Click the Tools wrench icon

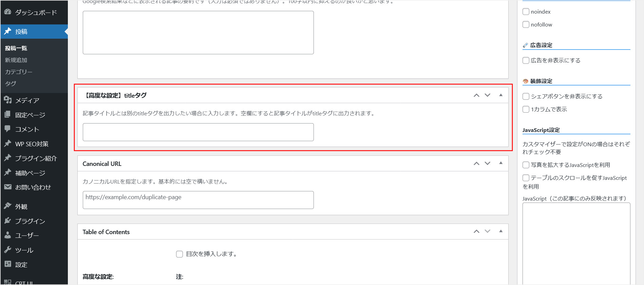pos(8,250)
